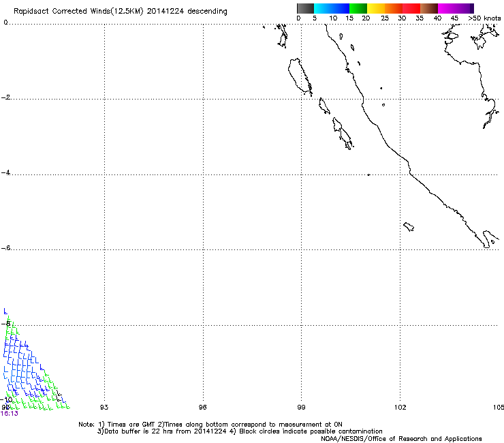Click the 'Times are GMT' note text
The width and height of the screenshot is (504, 443).
coord(131,425)
